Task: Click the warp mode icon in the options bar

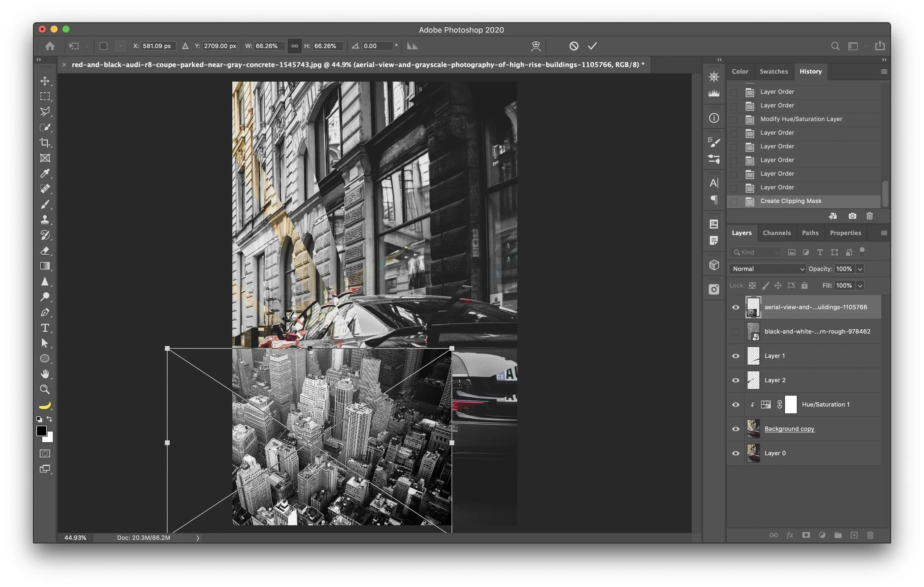Action: 536,46
